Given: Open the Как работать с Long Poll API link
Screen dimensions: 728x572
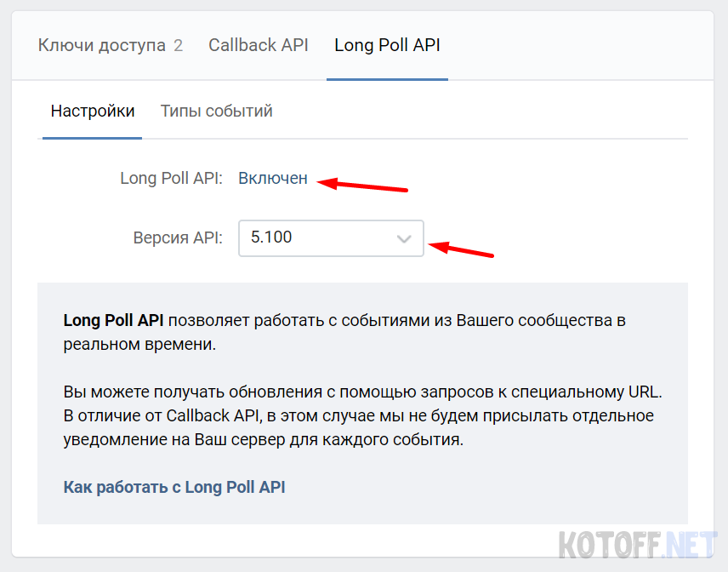Looking at the screenshot, I should click(x=174, y=488).
